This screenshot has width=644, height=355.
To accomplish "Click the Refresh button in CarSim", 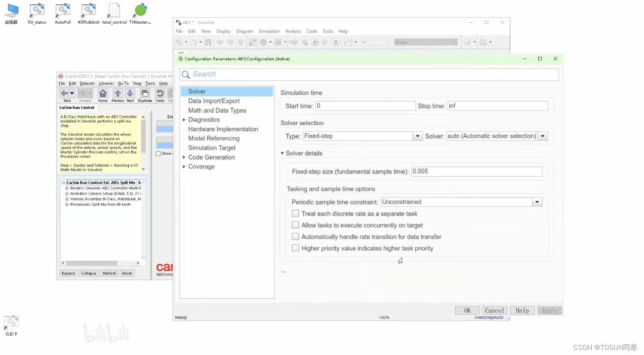I will pyautogui.click(x=110, y=274).
